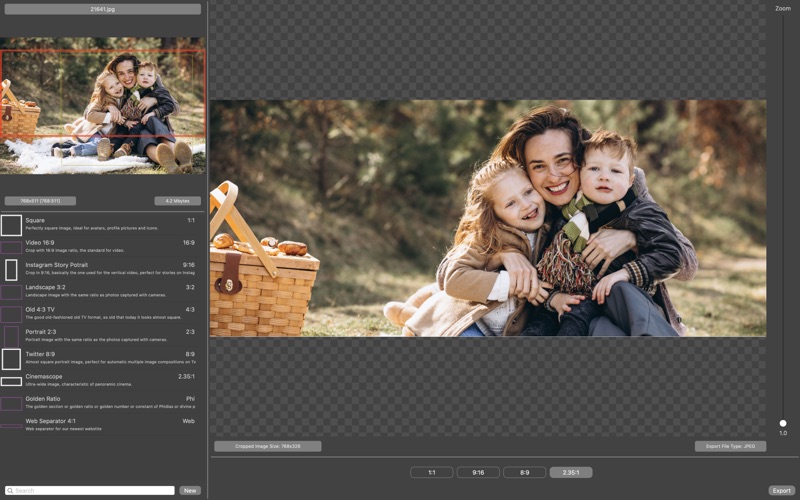Click the 4.2 Mbytes file size button
This screenshot has height=500, width=800.
coord(178,201)
